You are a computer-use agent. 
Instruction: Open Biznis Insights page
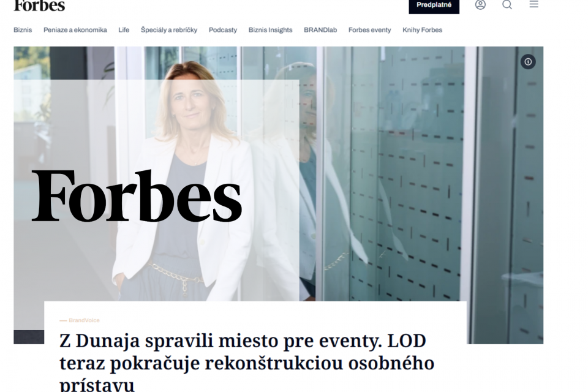[x=270, y=30]
